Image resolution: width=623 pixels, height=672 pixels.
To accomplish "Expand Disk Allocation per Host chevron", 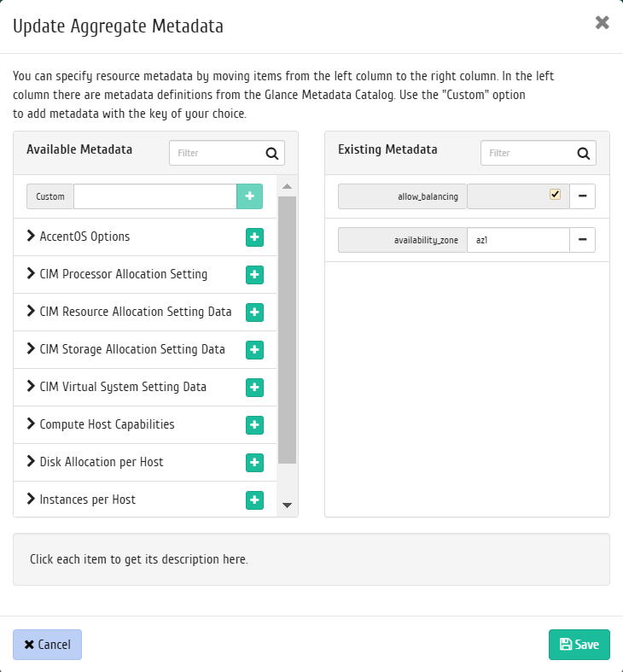I will pyautogui.click(x=31, y=461).
